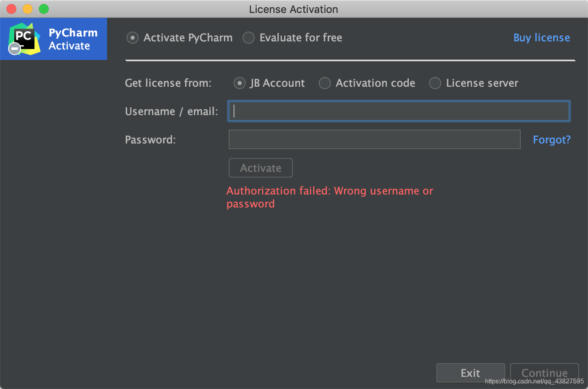Maximize the window with the green button
This screenshot has width=588, height=389.
tap(44, 9)
